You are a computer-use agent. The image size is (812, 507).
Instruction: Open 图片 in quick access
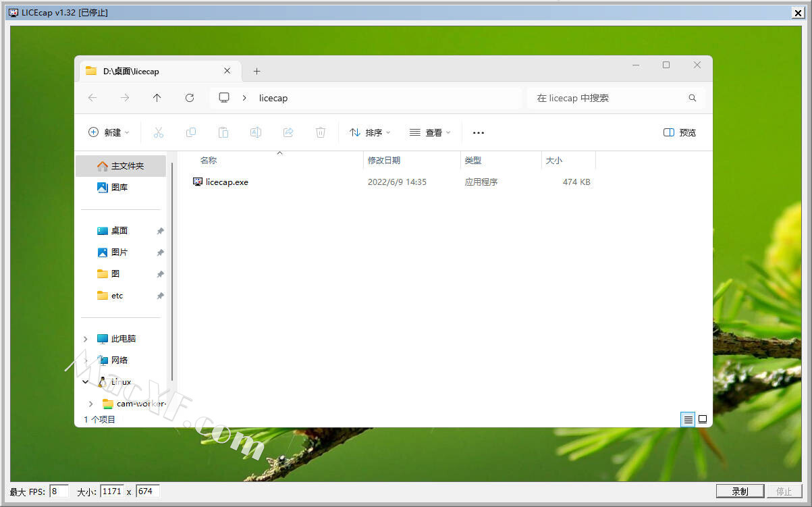(121, 252)
